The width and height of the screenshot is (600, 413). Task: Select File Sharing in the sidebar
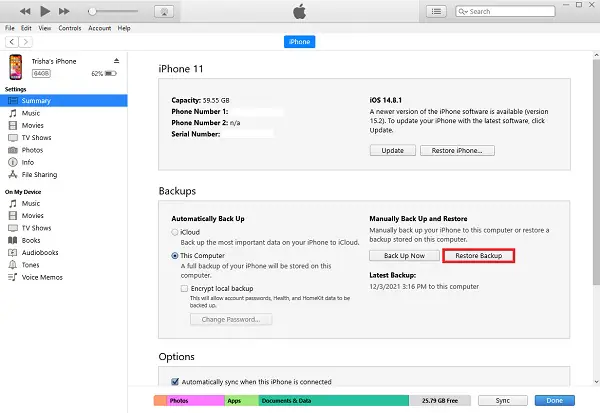point(39,176)
